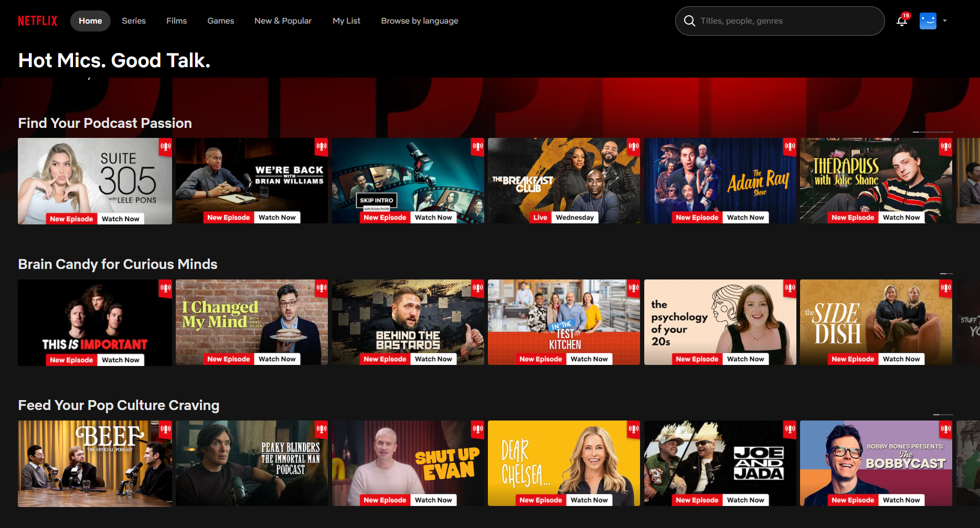
Task: Click Watch Now on Dear Chelsea
Action: [x=589, y=500]
